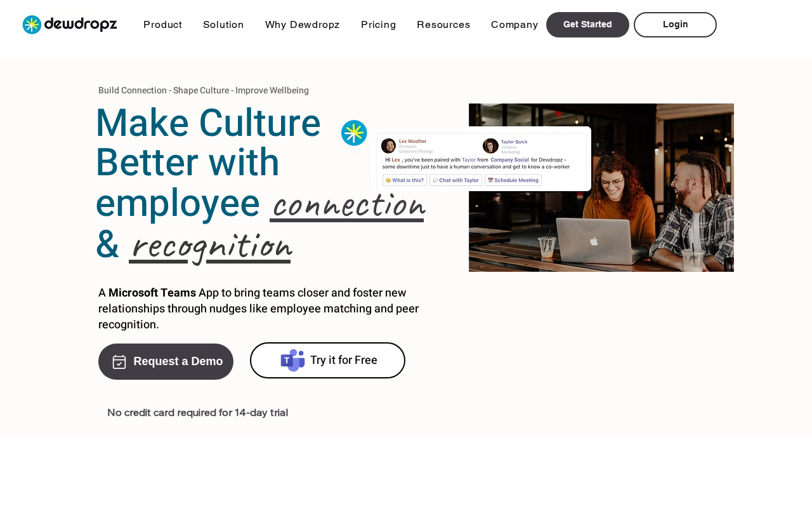Click the Login button
The width and height of the screenshot is (812, 508).
(675, 25)
